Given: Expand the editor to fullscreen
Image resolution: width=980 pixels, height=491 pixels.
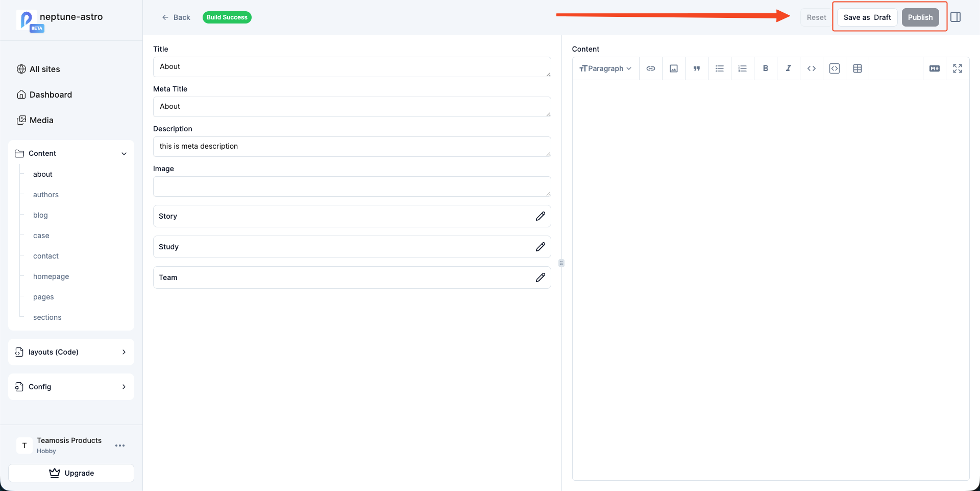Looking at the screenshot, I should pos(958,68).
